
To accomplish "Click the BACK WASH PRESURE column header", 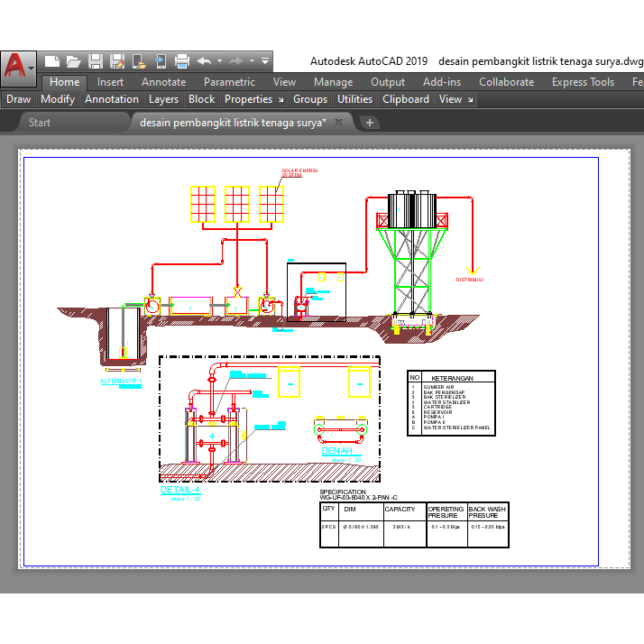I will [x=487, y=512].
